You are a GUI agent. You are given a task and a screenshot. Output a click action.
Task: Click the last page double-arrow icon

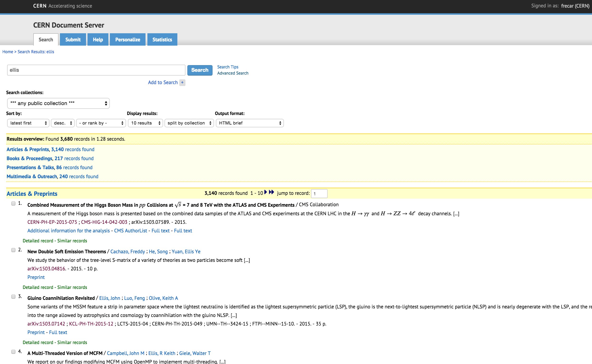tap(272, 192)
